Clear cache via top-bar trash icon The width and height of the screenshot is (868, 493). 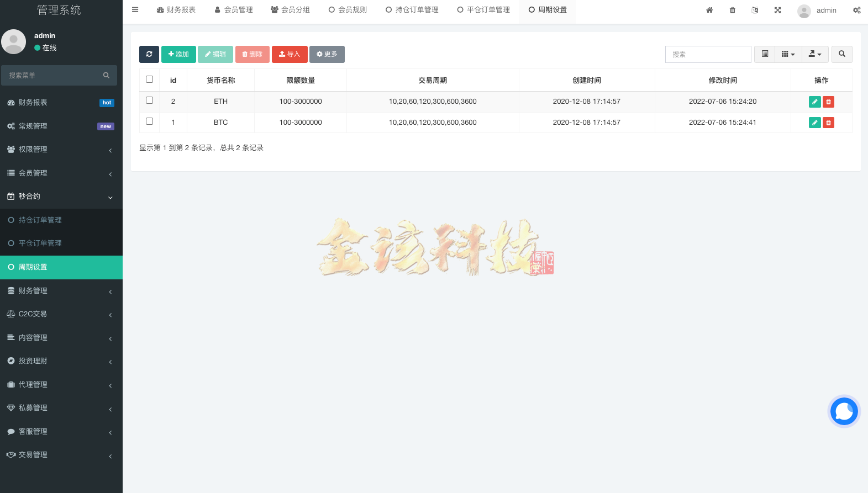(x=733, y=10)
